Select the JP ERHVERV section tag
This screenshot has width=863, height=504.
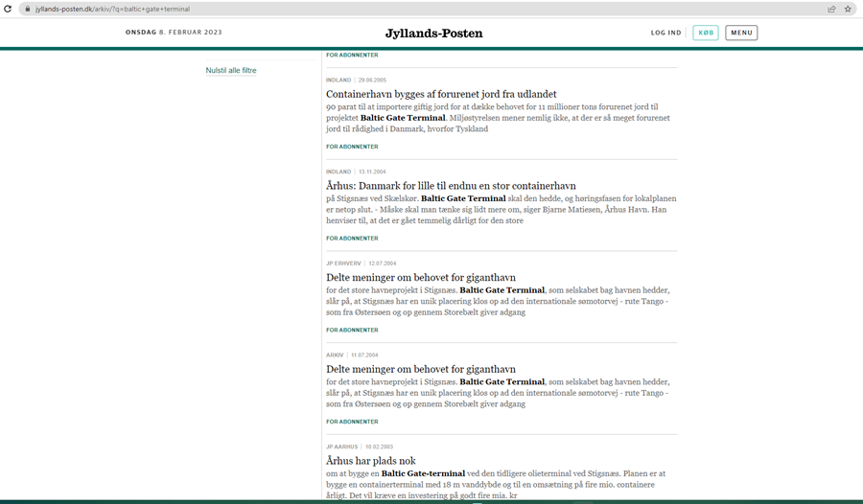pos(342,263)
